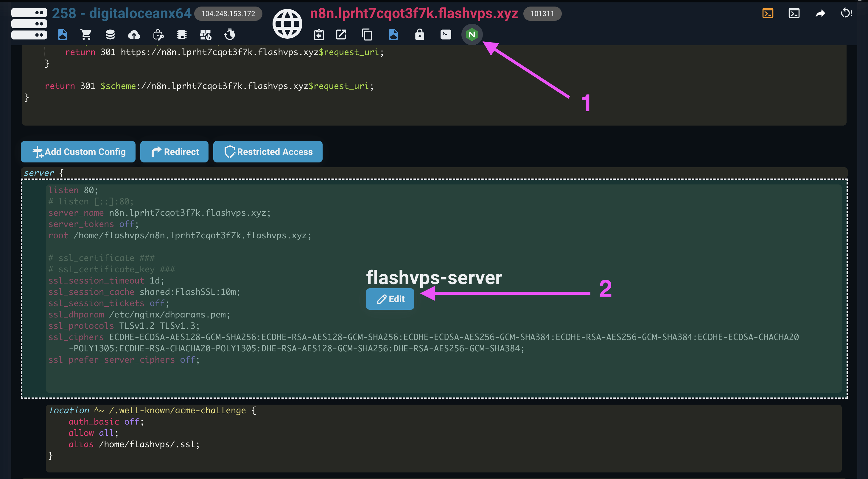Open the green Nginx config icon
This screenshot has width=868, height=479.
pyautogui.click(x=472, y=34)
